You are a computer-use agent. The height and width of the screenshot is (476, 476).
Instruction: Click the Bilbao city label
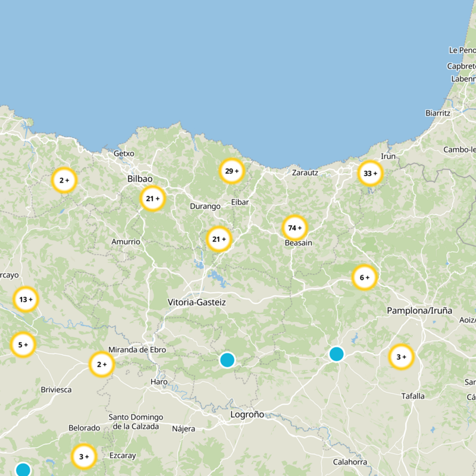coord(140,179)
